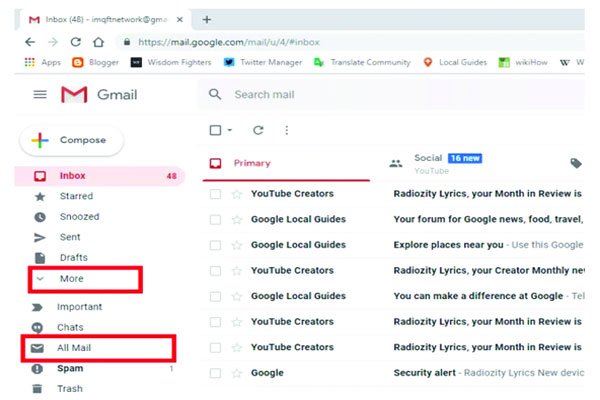Click the browser home icon

tap(98, 42)
